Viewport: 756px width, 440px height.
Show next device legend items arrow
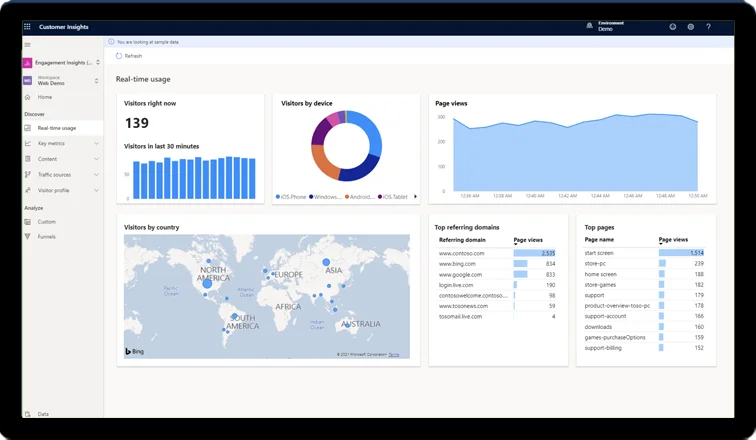[415, 197]
